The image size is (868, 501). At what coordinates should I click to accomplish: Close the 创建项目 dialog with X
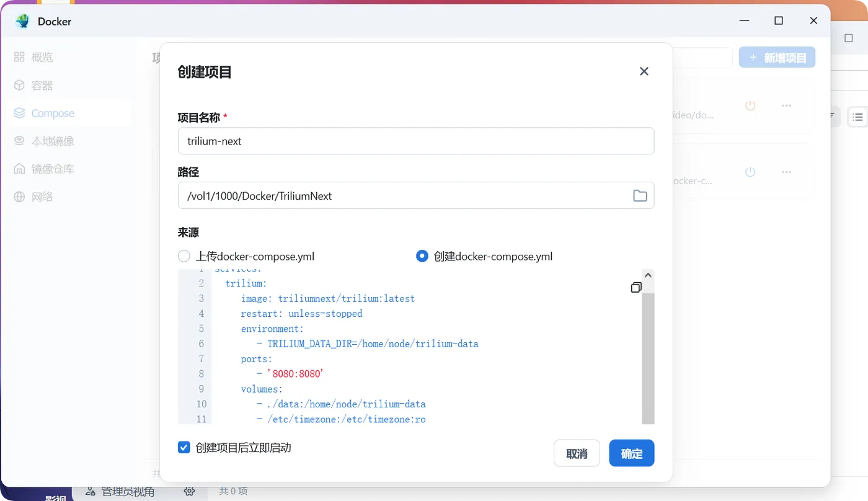click(x=644, y=71)
